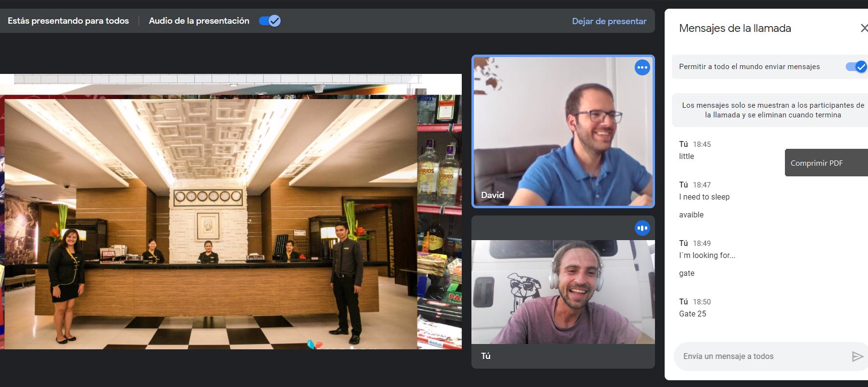Select David's video tile
This screenshot has width=868, height=387.
[563, 131]
